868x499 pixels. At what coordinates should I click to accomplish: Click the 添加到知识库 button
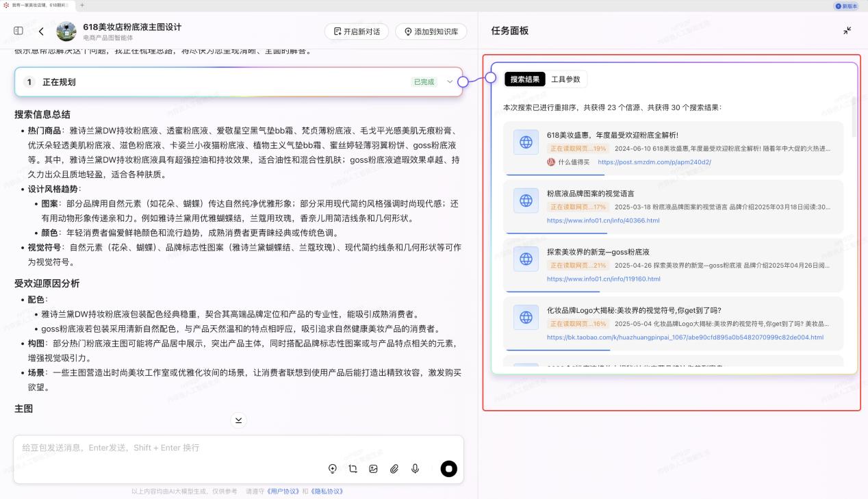point(431,31)
